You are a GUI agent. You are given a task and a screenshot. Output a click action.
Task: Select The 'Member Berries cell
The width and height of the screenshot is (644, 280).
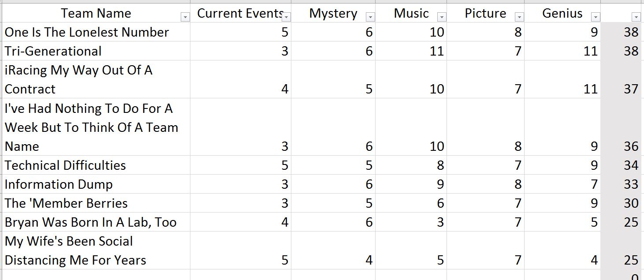pos(96,203)
